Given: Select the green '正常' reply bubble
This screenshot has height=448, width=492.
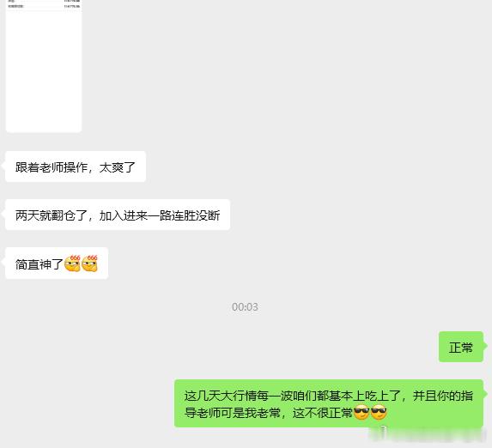Looking at the screenshot, I should (x=460, y=347).
